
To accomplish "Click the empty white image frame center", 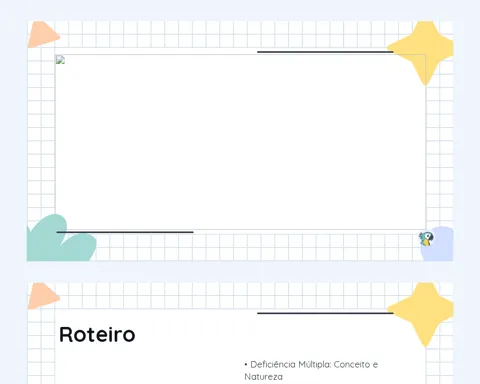I will point(241,142).
